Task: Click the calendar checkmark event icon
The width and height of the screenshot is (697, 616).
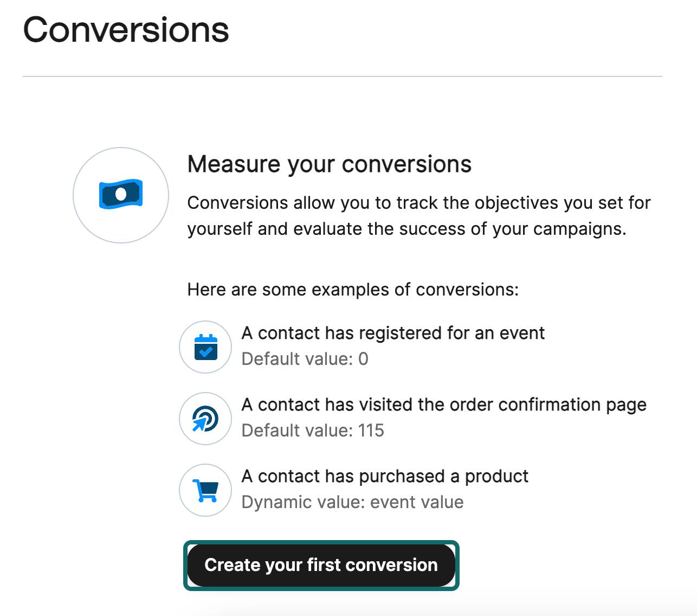Action: [x=205, y=347]
